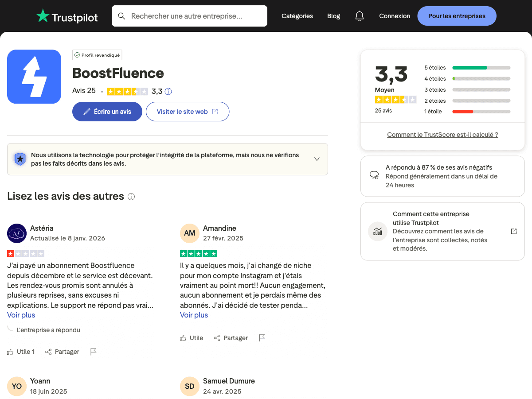The width and height of the screenshot is (532, 399).
Task: Mark Amandine's review as Utile
Action: [192, 338]
